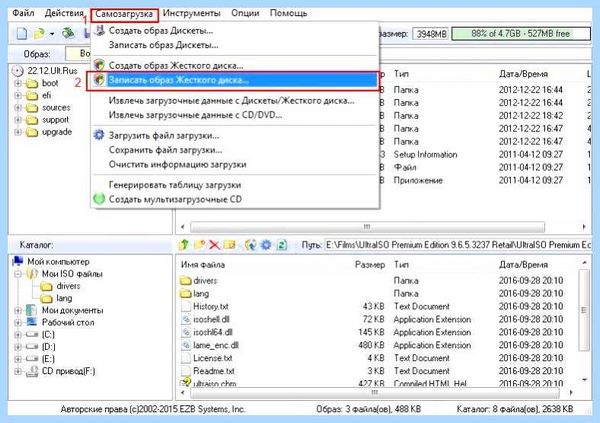Expand the Рабочий стол node

point(18,322)
